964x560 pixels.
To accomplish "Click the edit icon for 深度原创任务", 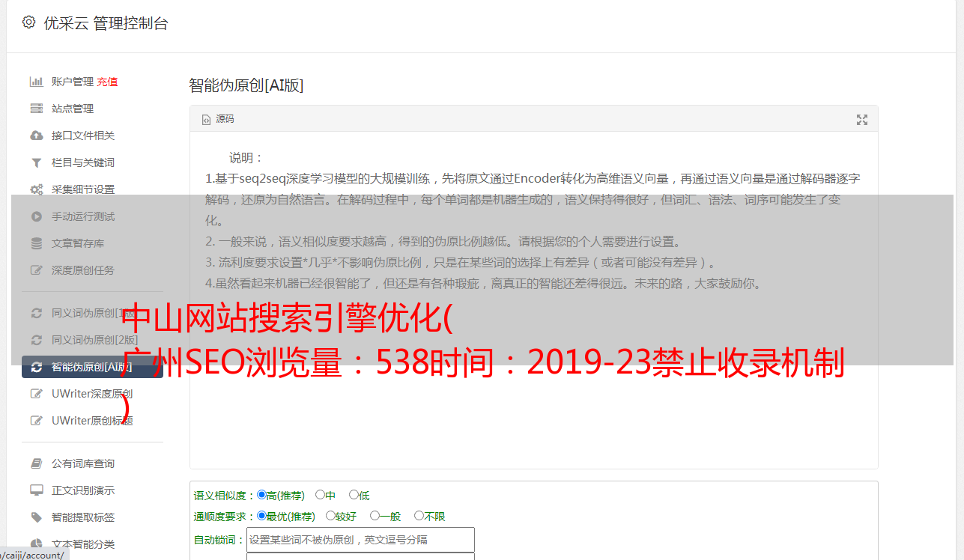I will pos(36,270).
